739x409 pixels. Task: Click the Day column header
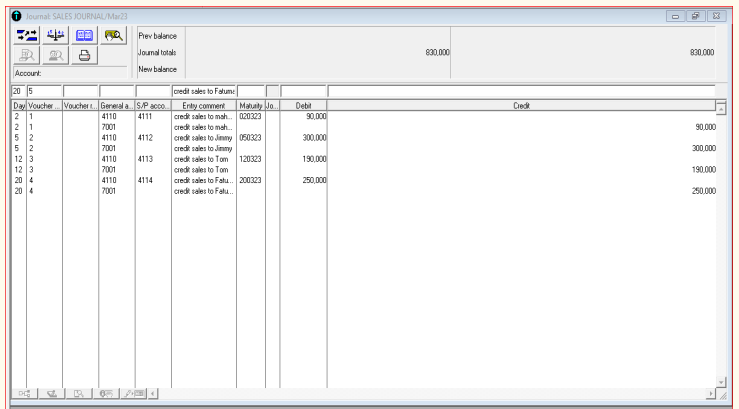click(19, 106)
